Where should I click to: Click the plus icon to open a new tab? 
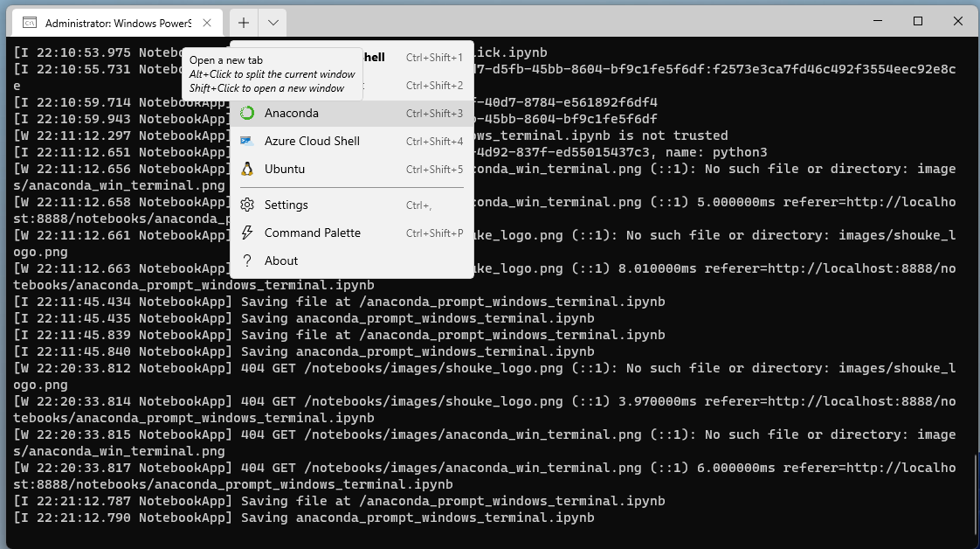click(243, 23)
